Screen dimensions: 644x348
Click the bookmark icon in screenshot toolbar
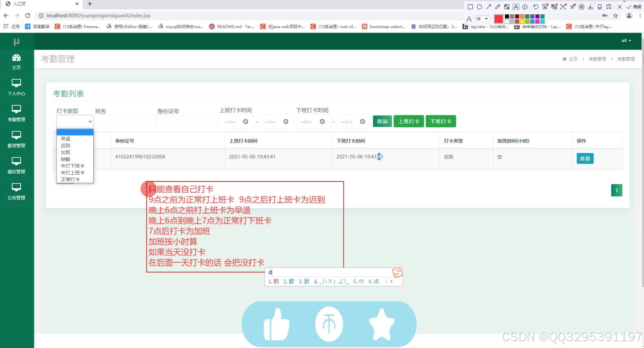click(609, 7)
